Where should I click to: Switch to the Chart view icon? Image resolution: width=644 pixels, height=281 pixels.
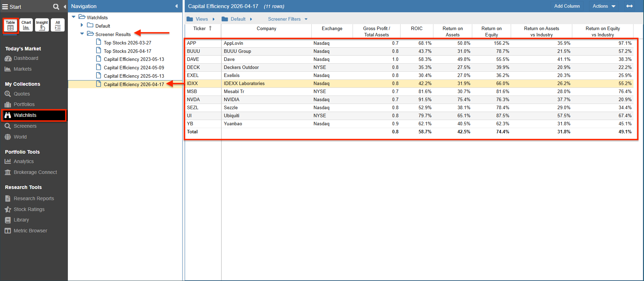coord(26,25)
